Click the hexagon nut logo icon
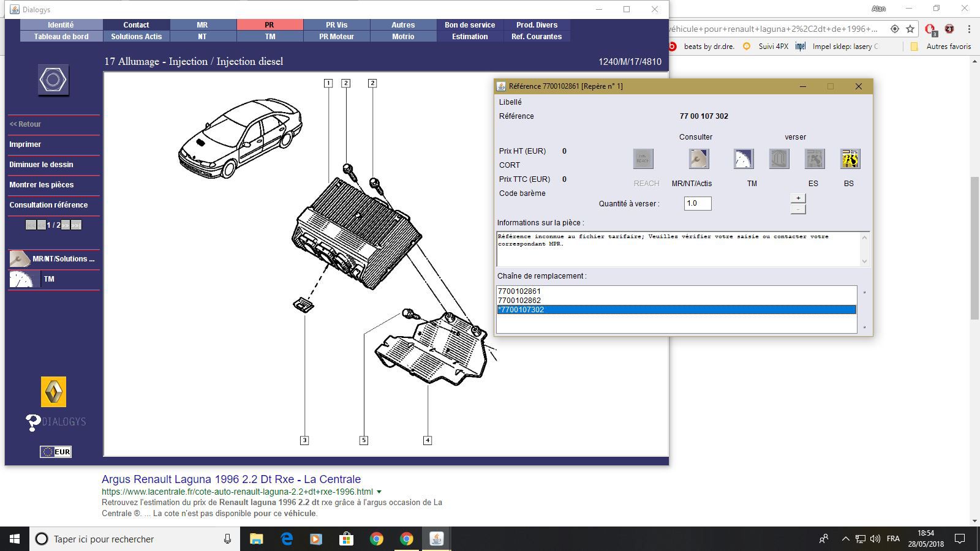This screenshot has width=980, height=551. point(53,80)
